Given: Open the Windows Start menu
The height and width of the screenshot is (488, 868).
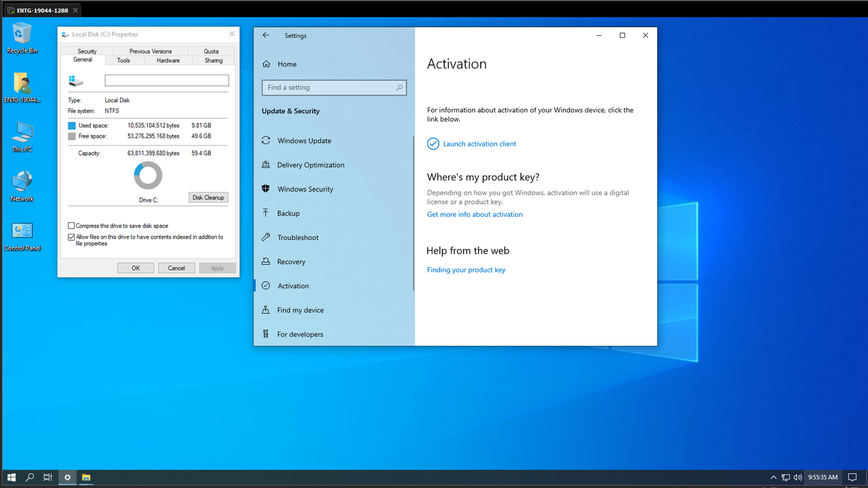Looking at the screenshot, I should pos(12,477).
